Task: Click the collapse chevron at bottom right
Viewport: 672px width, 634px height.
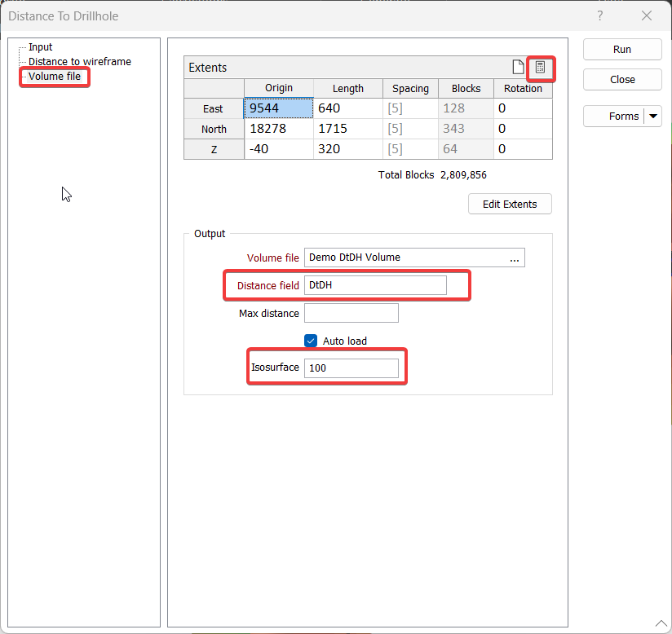Action: tap(660, 623)
